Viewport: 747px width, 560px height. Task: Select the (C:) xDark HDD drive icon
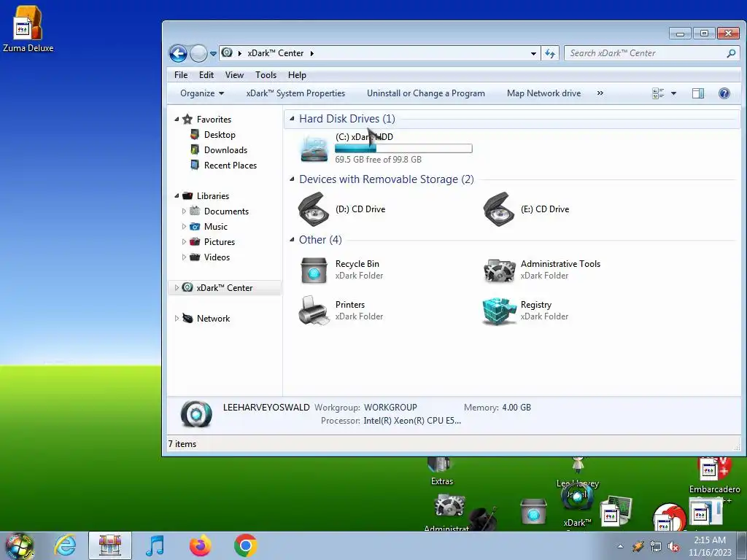[x=314, y=148]
